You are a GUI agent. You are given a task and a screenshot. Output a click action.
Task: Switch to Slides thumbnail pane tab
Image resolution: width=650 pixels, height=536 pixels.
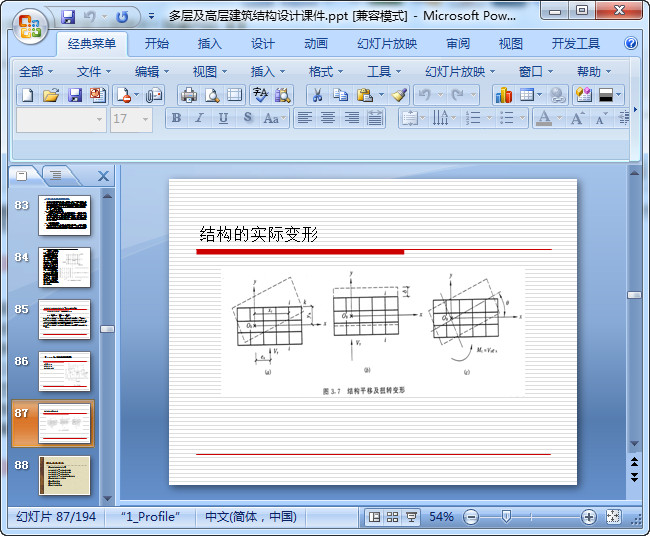[x=22, y=176]
